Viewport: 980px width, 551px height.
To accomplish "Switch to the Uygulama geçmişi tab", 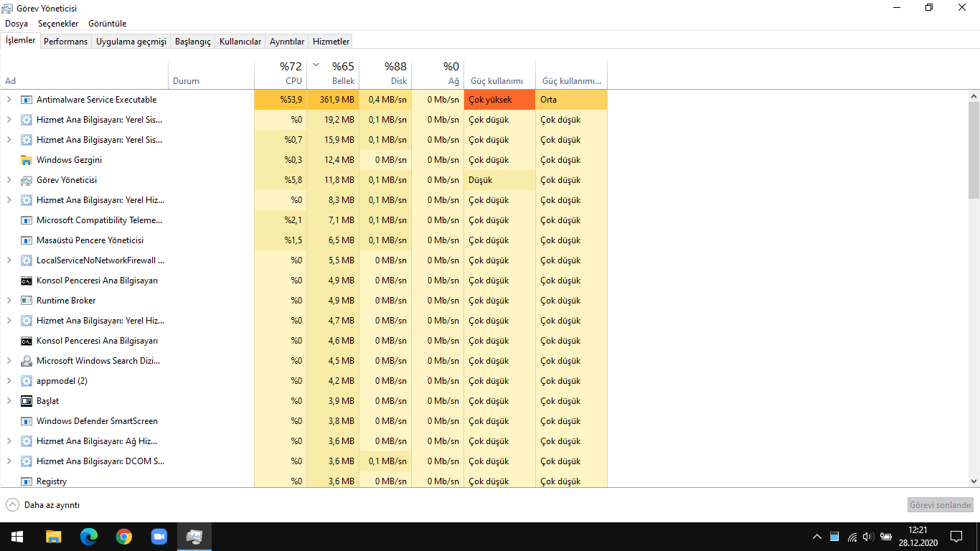I will (131, 42).
